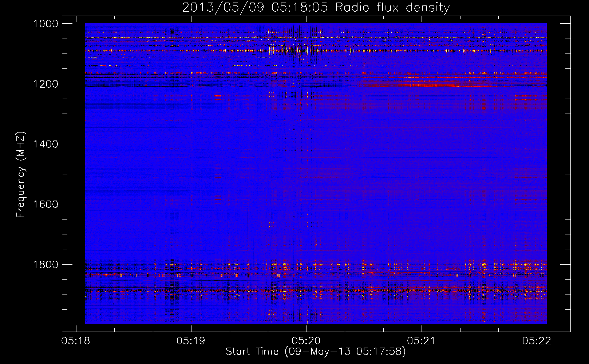Select the "Frequency (MHZ)" axis label
The height and width of the screenshot is (364, 589).
click(21, 175)
